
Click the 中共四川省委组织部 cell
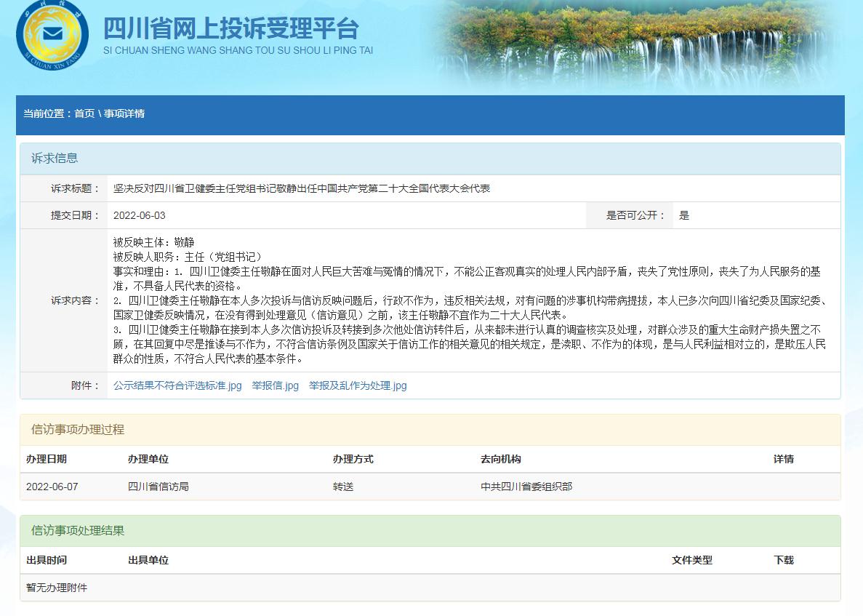pyautogui.click(x=526, y=487)
